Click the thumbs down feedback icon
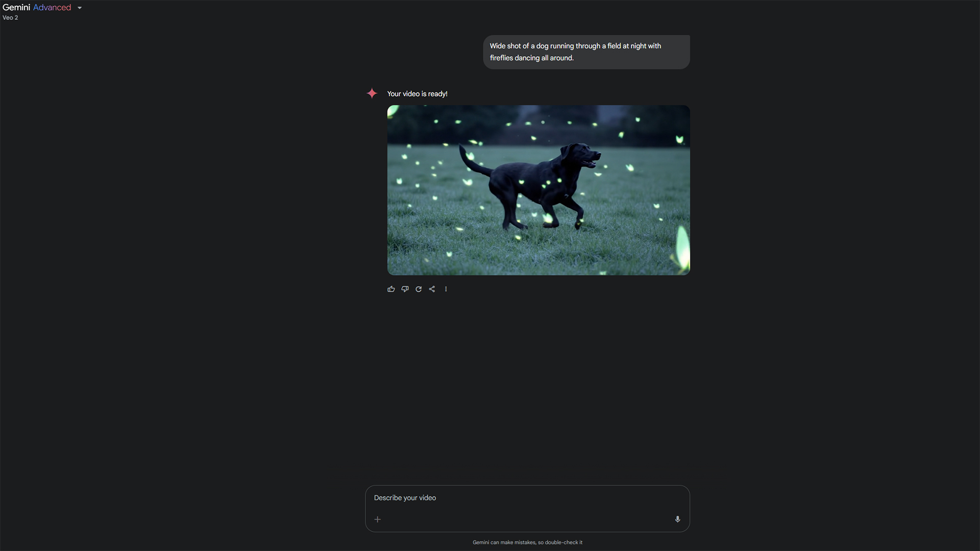Screen dimensions: 980x551 click(x=405, y=289)
